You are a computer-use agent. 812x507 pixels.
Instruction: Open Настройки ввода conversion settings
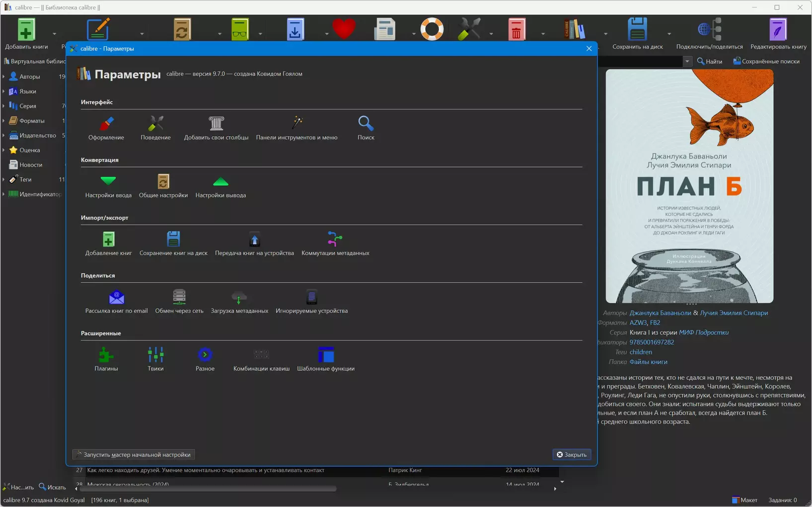pos(108,186)
